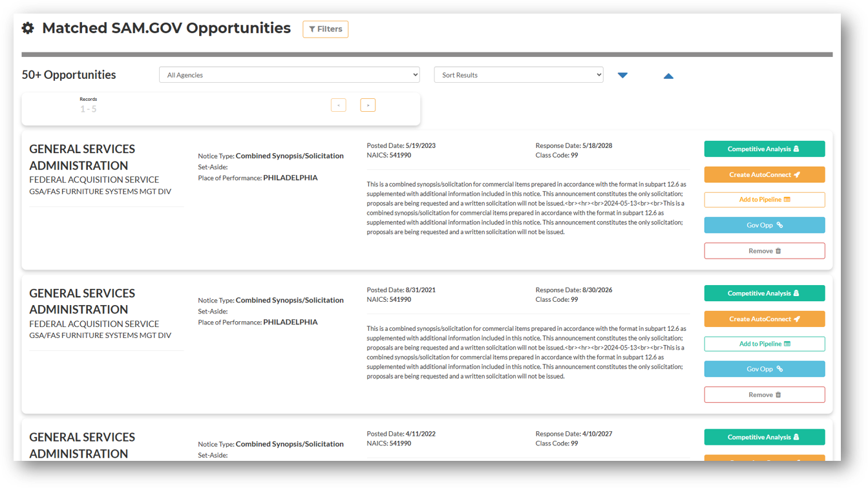Click the "Set-Aside:" label in the 8/31/2021 card
This screenshot has width=868, height=488.
213,312
